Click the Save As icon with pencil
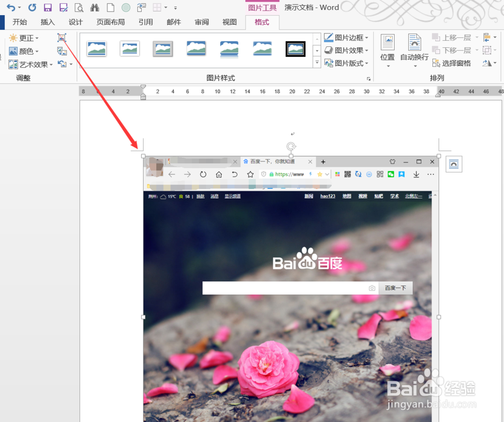Image resolution: width=504 pixels, height=422 pixels. [64, 8]
